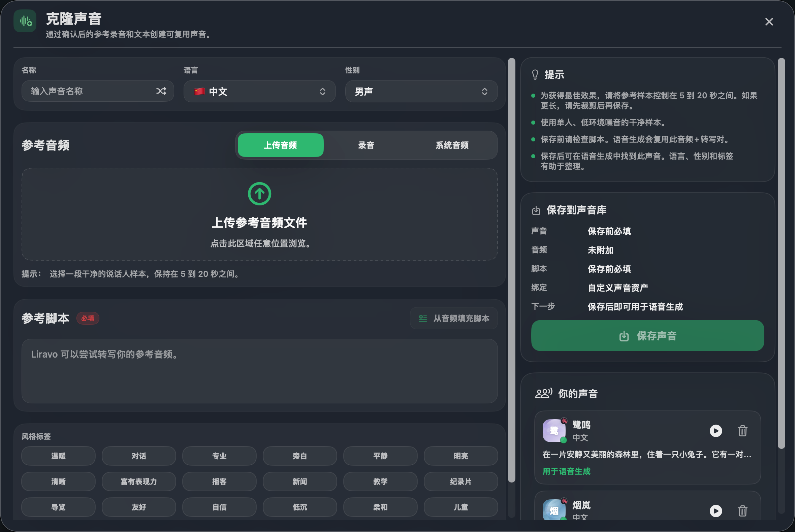
Task: Select the 柔和 style tag
Action: click(380, 507)
